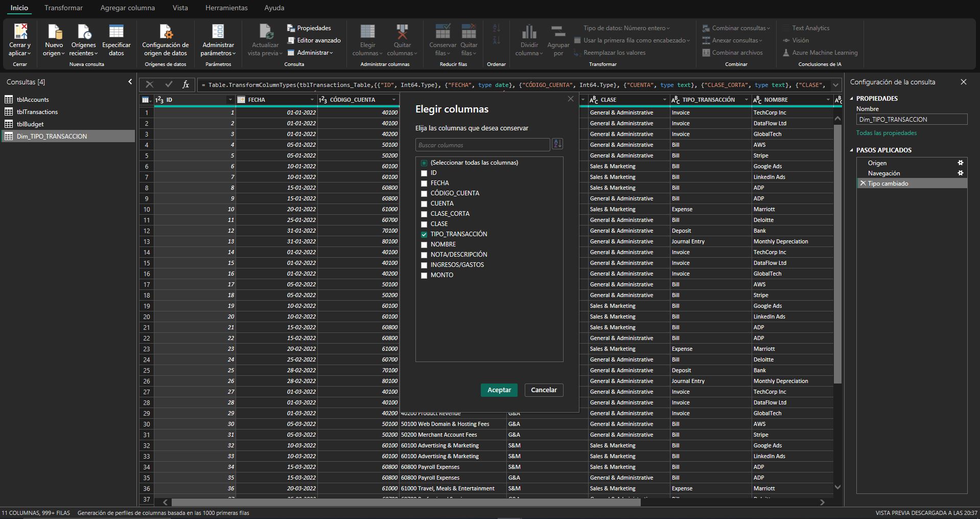Open NOMBRE column filter dropdown
The image size is (980, 519).
point(828,100)
